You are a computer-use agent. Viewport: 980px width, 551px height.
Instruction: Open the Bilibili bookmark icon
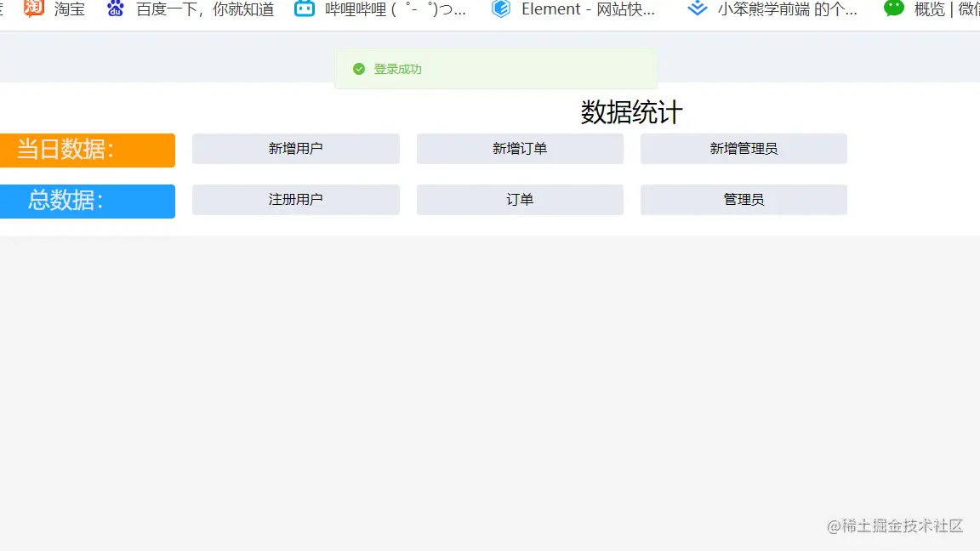click(x=305, y=9)
